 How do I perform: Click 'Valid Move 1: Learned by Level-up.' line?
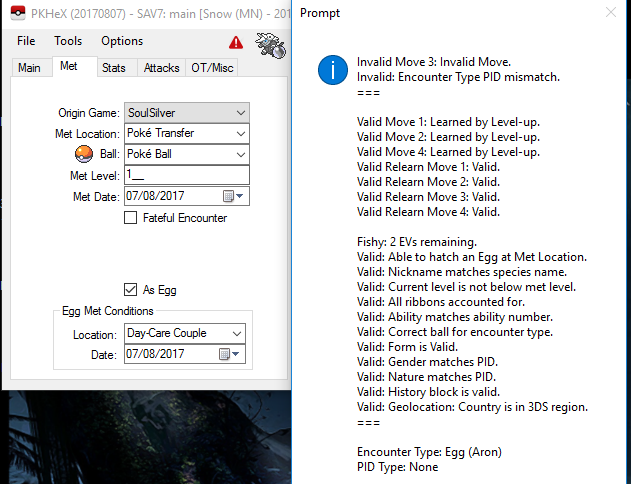(x=448, y=122)
